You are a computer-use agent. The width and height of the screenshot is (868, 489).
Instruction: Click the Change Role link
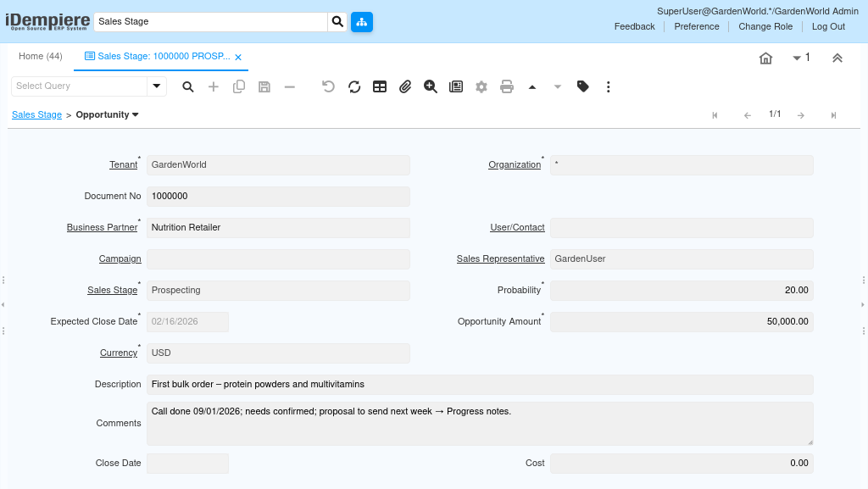[x=765, y=26]
